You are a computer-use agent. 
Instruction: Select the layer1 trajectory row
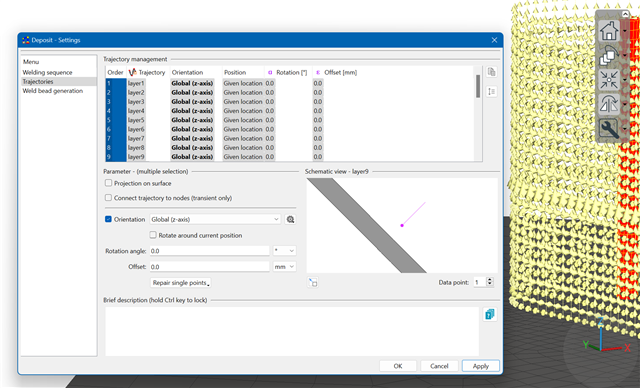pos(136,83)
